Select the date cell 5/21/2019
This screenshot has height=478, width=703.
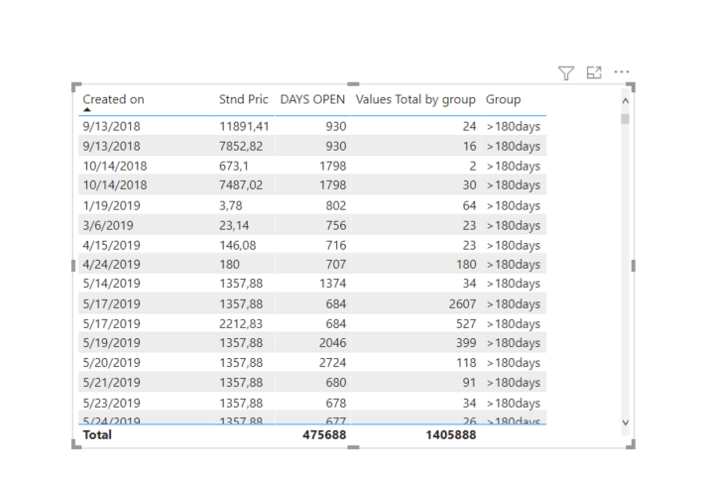click(112, 382)
